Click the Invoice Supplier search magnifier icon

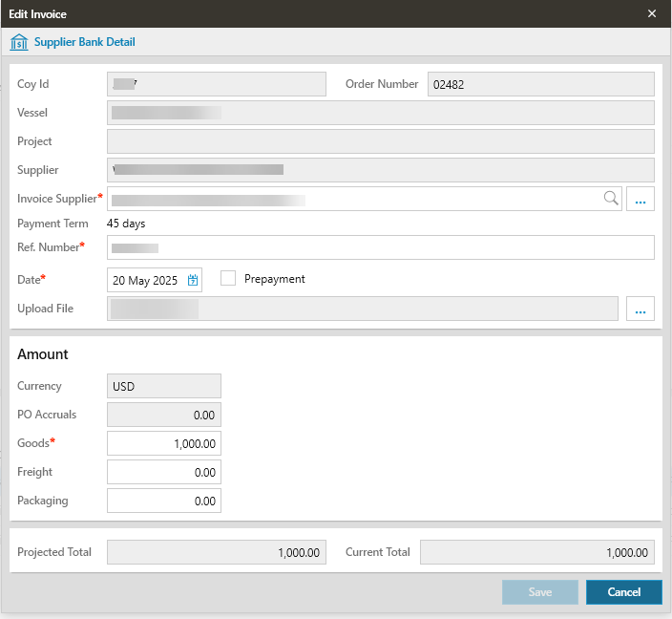coord(611,199)
